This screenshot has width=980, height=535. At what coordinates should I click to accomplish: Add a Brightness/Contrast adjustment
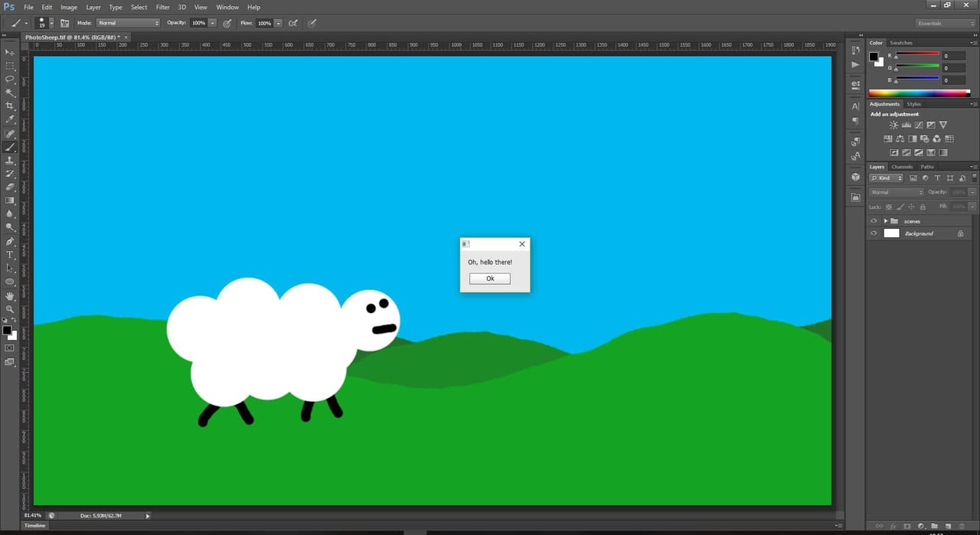(x=893, y=125)
